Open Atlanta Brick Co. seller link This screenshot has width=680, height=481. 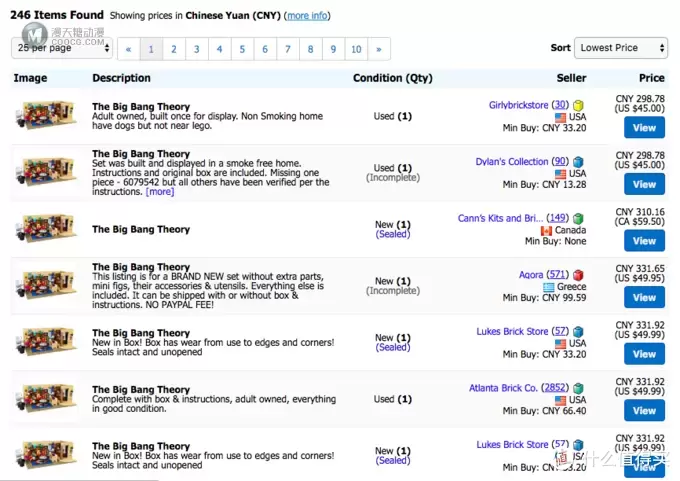(x=503, y=388)
